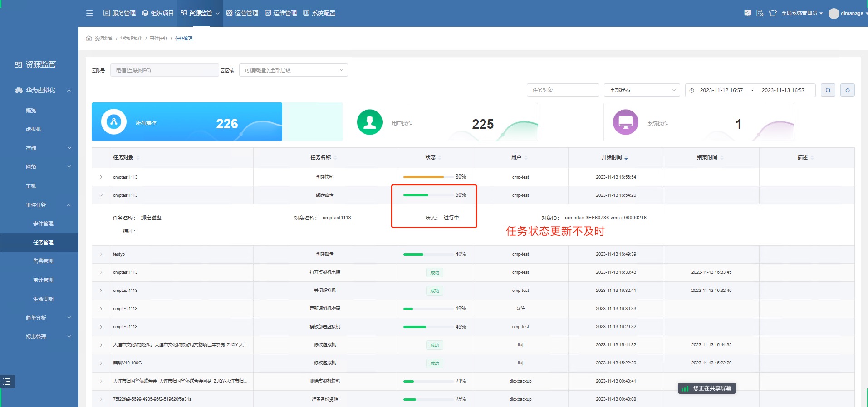Open the theme (shirt) icon in header
The image size is (868, 407).
point(773,13)
